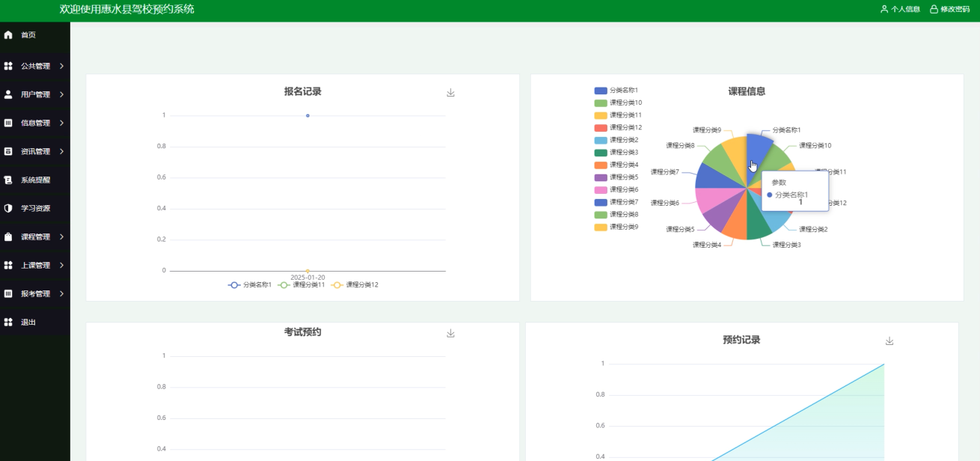The width and height of the screenshot is (980, 461).
Task: Toggle 课程分类7 in pie chart legend
Action: 616,202
